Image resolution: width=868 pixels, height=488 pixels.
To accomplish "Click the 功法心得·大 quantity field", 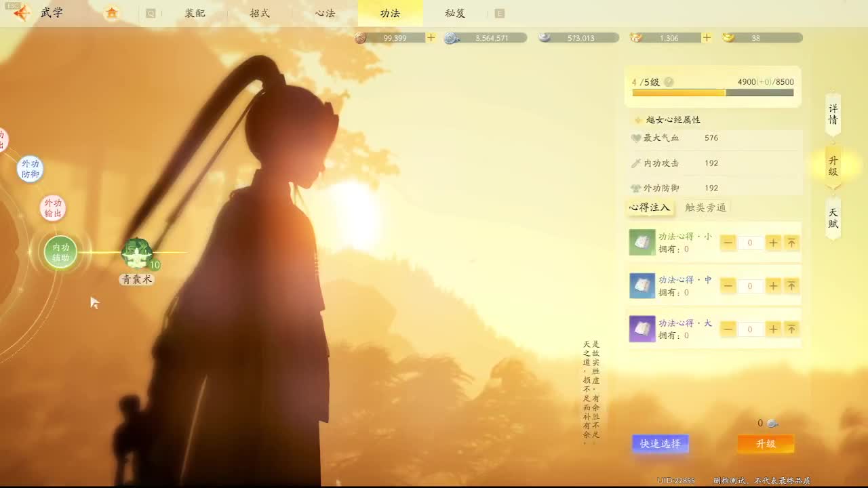I will (750, 329).
